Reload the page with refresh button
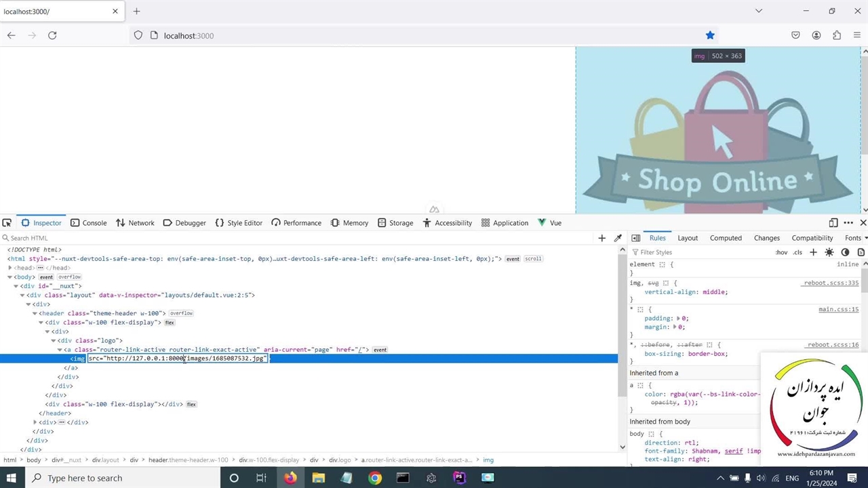 tap(52, 35)
